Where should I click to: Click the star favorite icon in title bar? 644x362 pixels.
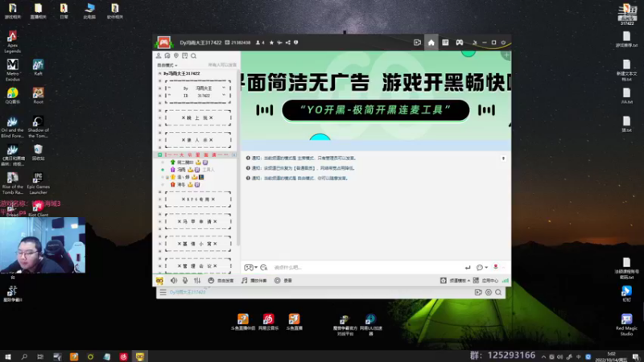(271, 43)
